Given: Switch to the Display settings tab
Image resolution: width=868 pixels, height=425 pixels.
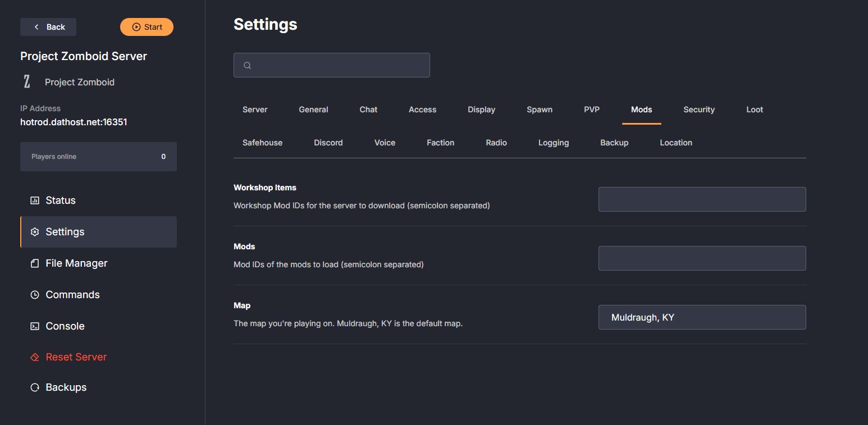Looking at the screenshot, I should pyautogui.click(x=481, y=109).
